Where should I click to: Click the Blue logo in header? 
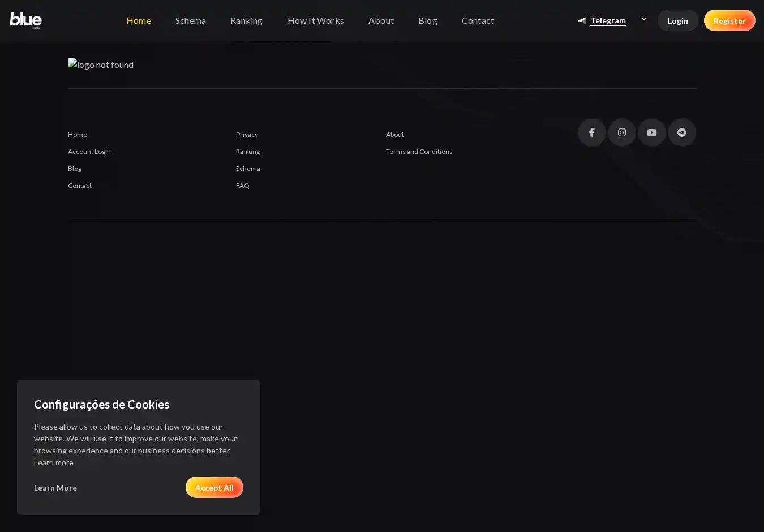tap(25, 20)
